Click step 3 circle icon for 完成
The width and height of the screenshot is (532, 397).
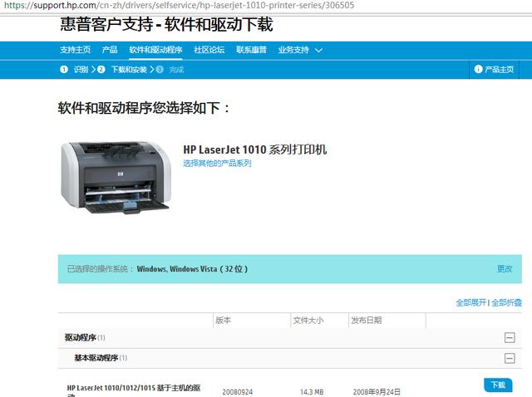160,70
